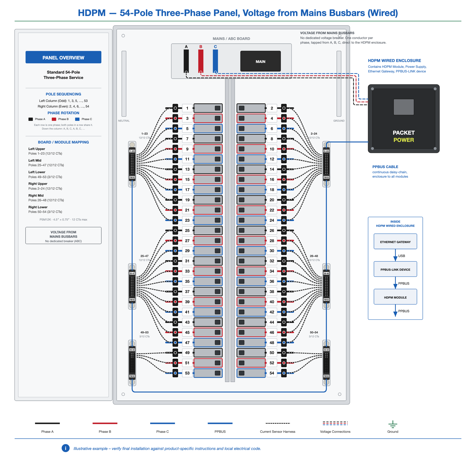Click pole number 27 label

(x=187, y=241)
